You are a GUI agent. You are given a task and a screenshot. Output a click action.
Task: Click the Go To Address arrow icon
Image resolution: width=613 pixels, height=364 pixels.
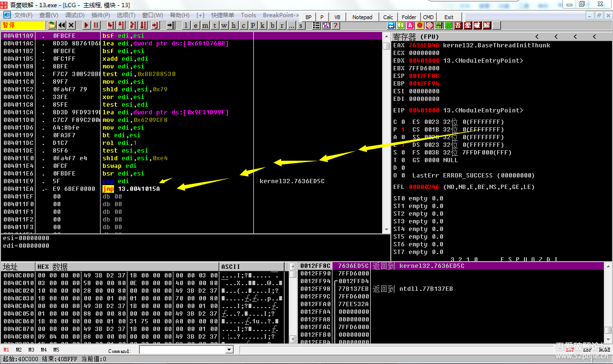[171, 25]
